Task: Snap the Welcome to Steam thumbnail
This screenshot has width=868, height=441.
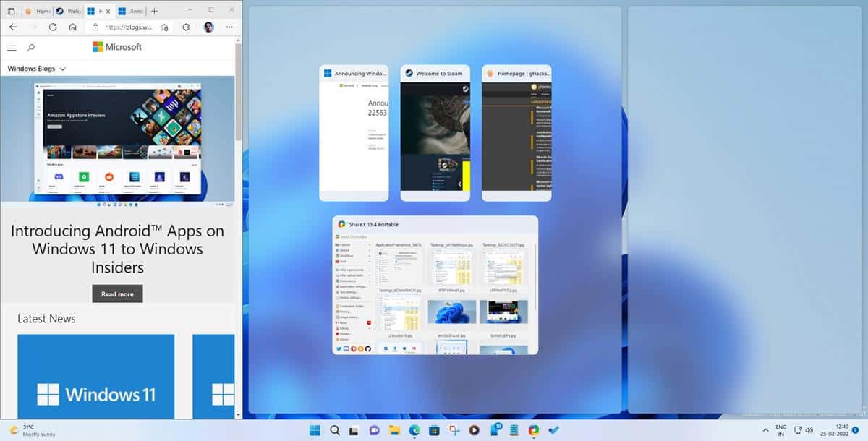Action: 435,133
